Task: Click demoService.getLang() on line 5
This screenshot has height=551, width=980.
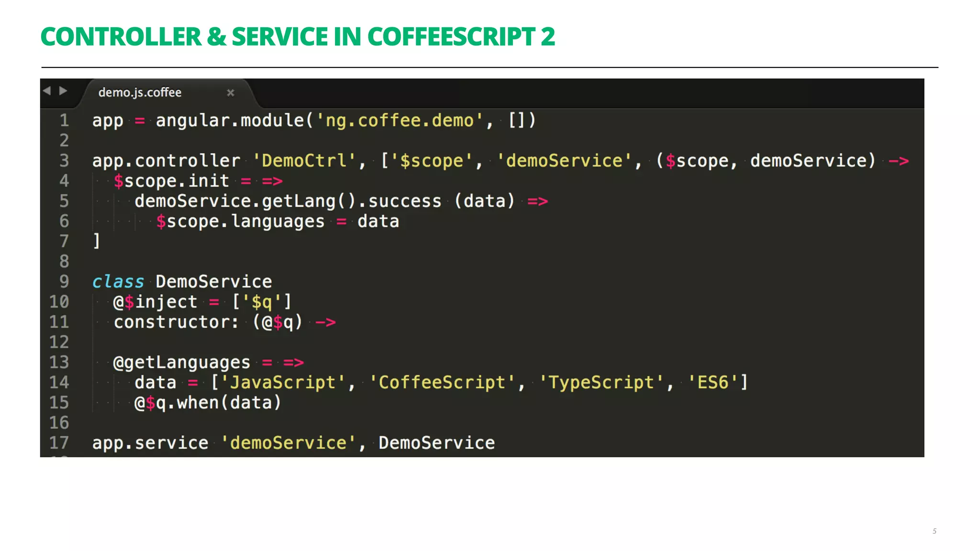Action: [x=246, y=201]
